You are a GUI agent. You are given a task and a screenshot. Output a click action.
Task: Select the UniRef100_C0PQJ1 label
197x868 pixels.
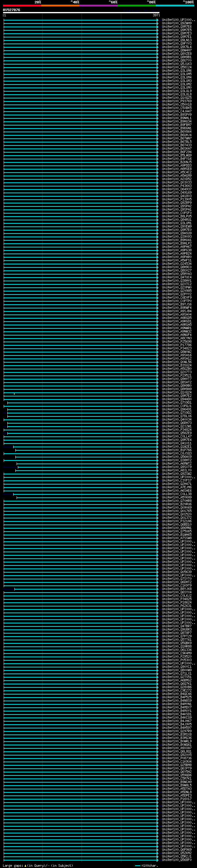pyautogui.click(x=176, y=406)
